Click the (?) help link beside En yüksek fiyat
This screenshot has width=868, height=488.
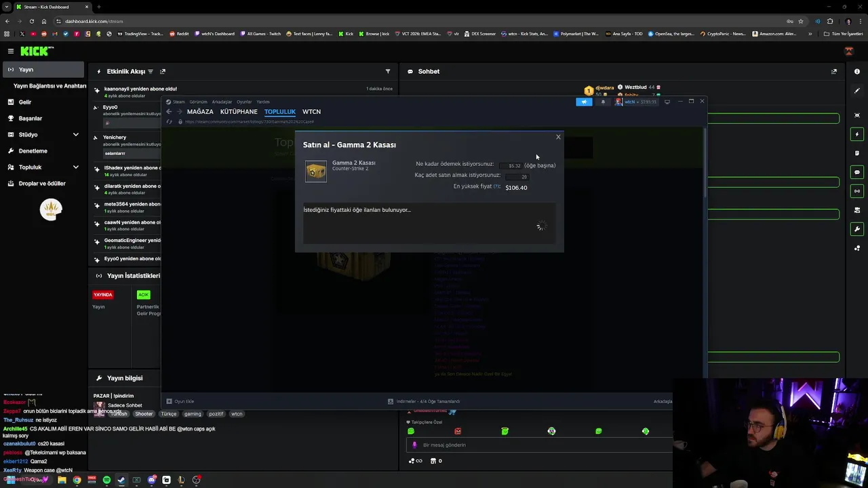497,186
